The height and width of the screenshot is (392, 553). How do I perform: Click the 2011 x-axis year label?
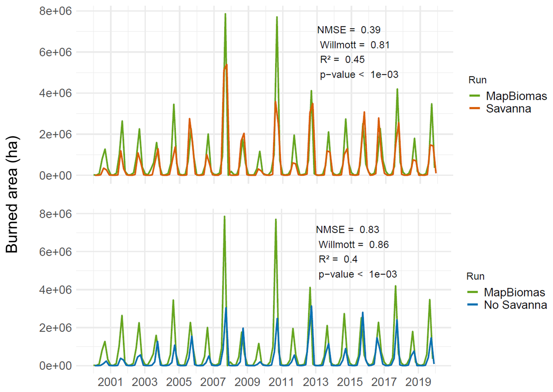click(281, 382)
